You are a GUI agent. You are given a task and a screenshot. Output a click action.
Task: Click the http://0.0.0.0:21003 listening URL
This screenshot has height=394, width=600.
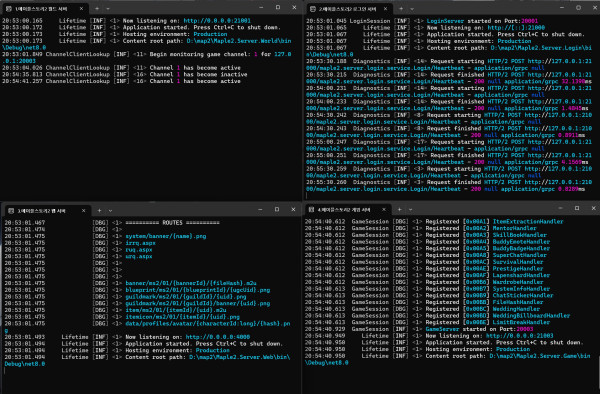(x=519, y=336)
